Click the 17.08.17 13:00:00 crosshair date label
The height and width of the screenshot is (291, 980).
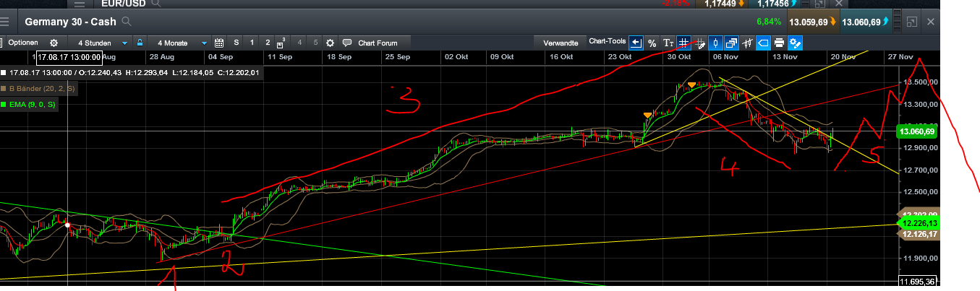pyautogui.click(x=68, y=56)
